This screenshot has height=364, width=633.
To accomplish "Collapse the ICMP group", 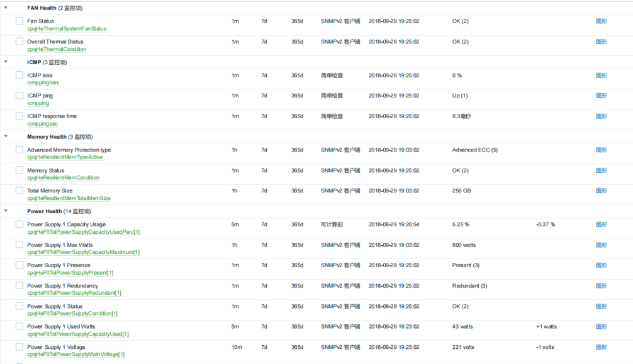I will (6, 62).
